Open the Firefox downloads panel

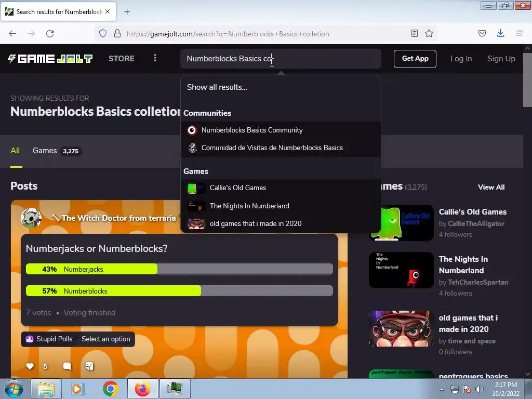[x=500, y=33]
